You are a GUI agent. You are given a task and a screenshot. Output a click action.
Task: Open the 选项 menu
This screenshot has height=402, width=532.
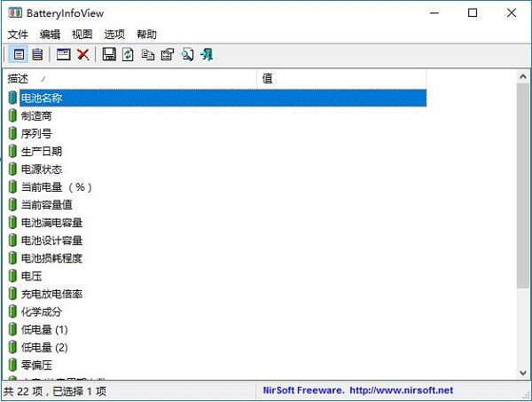(x=114, y=34)
